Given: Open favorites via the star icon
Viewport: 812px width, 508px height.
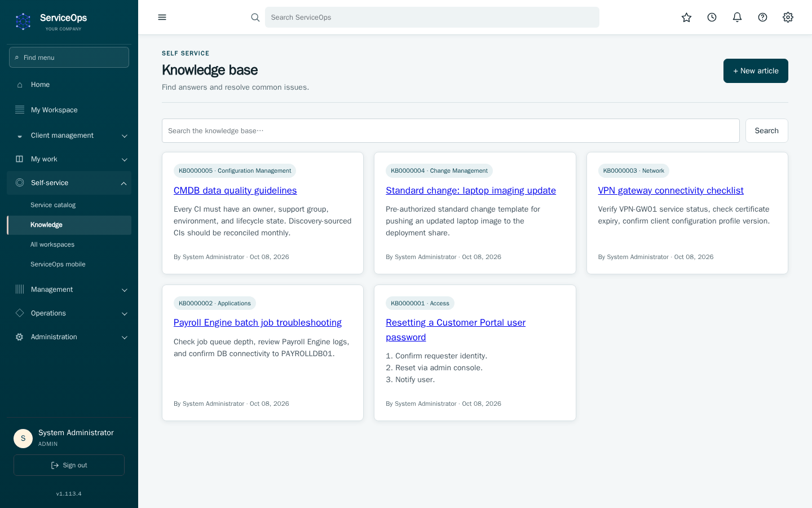Looking at the screenshot, I should click(686, 17).
